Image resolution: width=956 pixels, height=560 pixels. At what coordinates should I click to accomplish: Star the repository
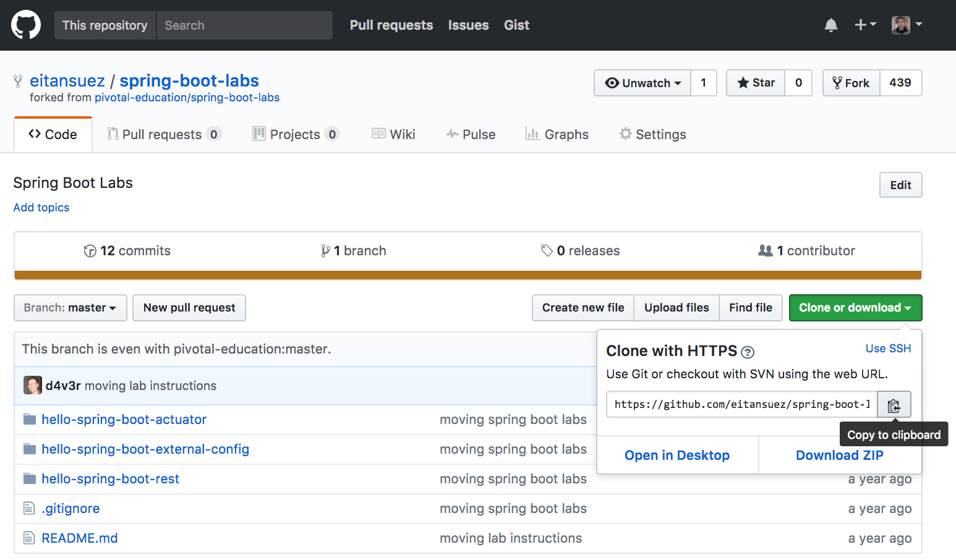756,83
